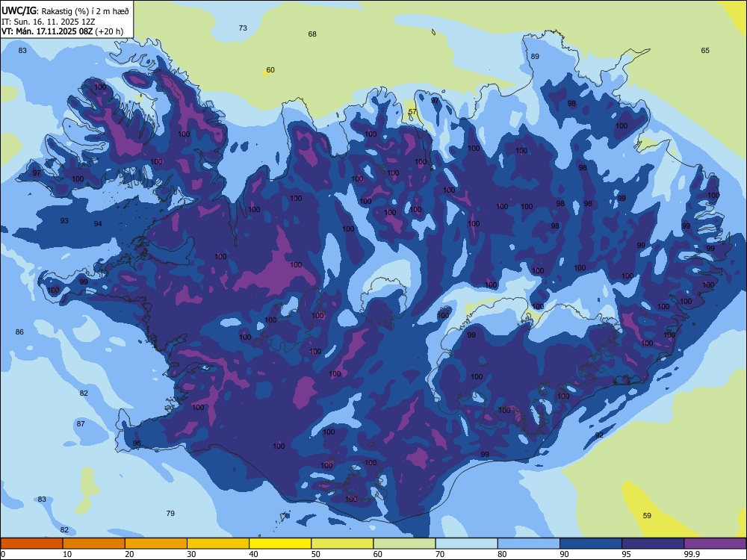The image size is (747, 560).
Task: Click the legend tick label 10
Action: (x=67, y=554)
